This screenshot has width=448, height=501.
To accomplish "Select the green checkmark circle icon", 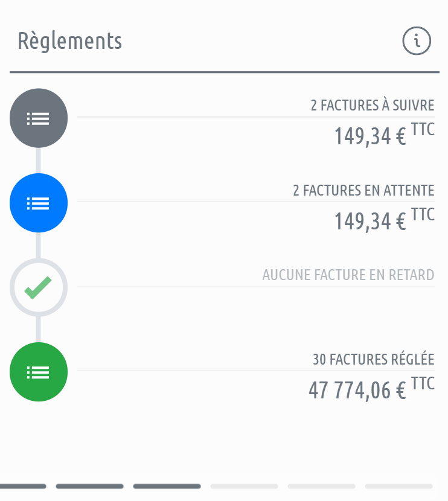I will tap(39, 287).
